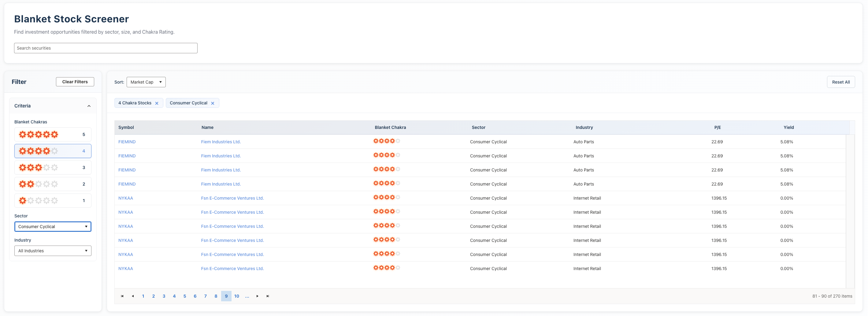
Task: Click the 'Blanket Stock Screener' heading
Action: (x=72, y=19)
